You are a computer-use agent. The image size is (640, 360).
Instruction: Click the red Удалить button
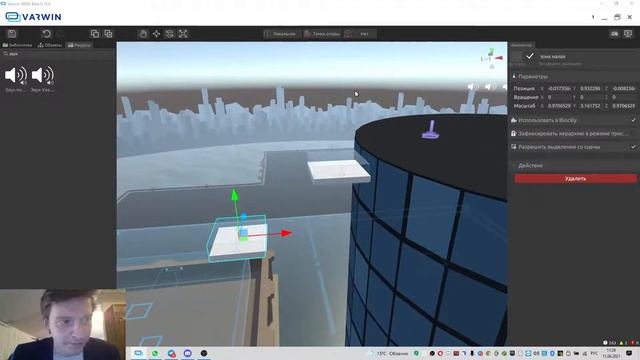click(x=576, y=178)
